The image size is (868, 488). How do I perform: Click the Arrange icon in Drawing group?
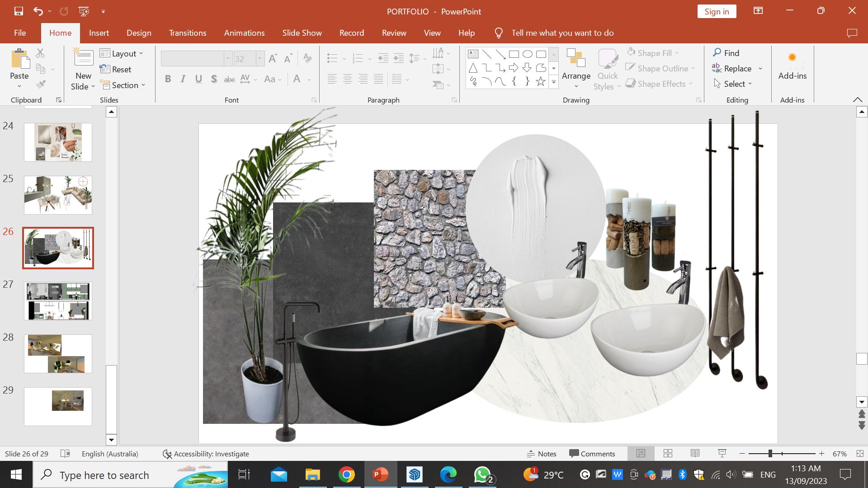pyautogui.click(x=576, y=59)
